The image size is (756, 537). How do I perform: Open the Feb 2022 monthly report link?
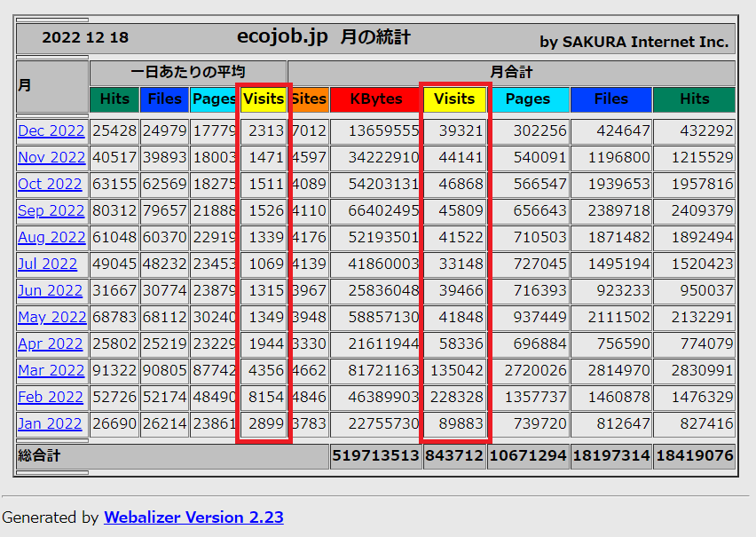tap(51, 397)
